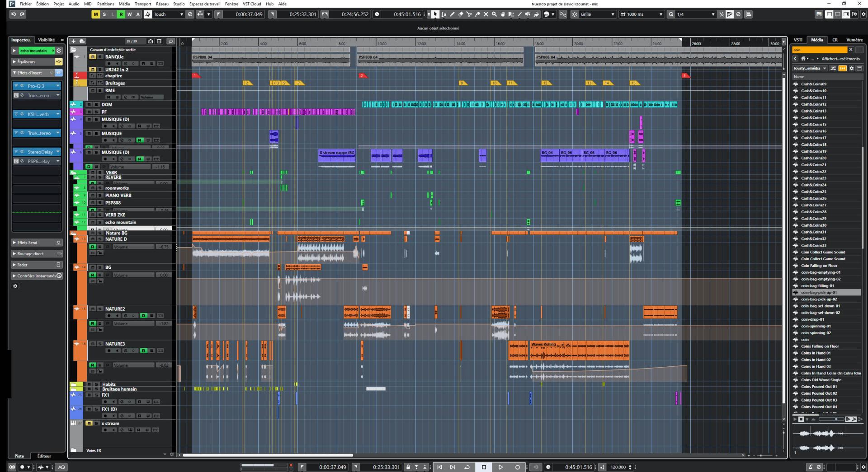Toggle global Mute M button in toolbar
Viewport: 868px width, 472px height.
point(96,14)
